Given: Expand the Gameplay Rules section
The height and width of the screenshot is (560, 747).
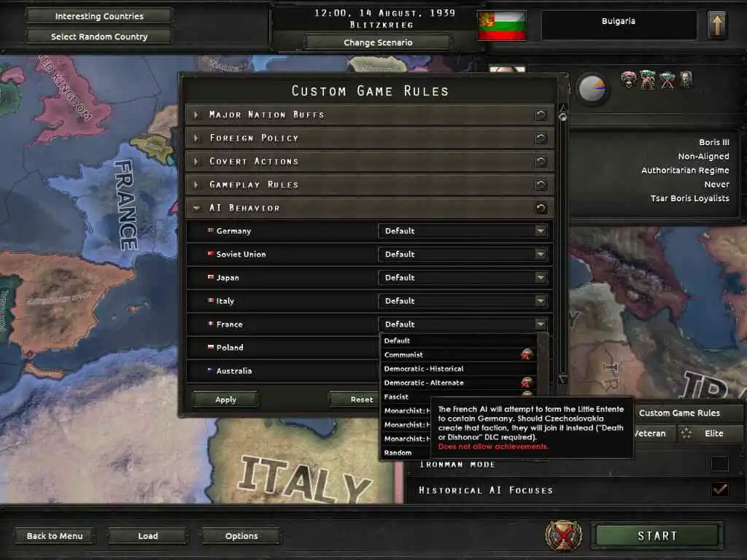Looking at the screenshot, I should click(x=197, y=184).
